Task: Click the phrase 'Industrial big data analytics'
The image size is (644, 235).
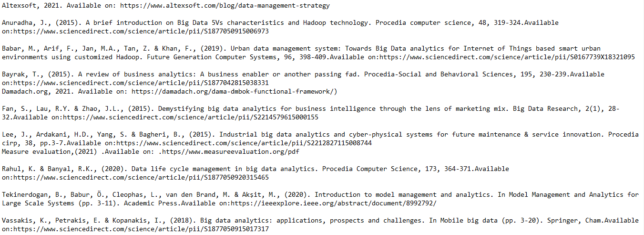Action: point(273,134)
